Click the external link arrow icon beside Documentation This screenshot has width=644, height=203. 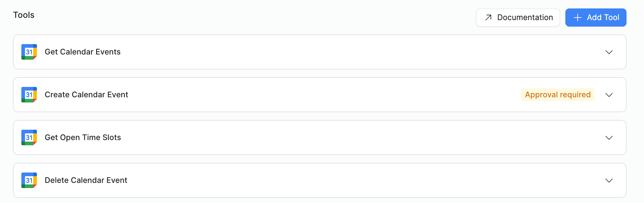tap(488, 18)
